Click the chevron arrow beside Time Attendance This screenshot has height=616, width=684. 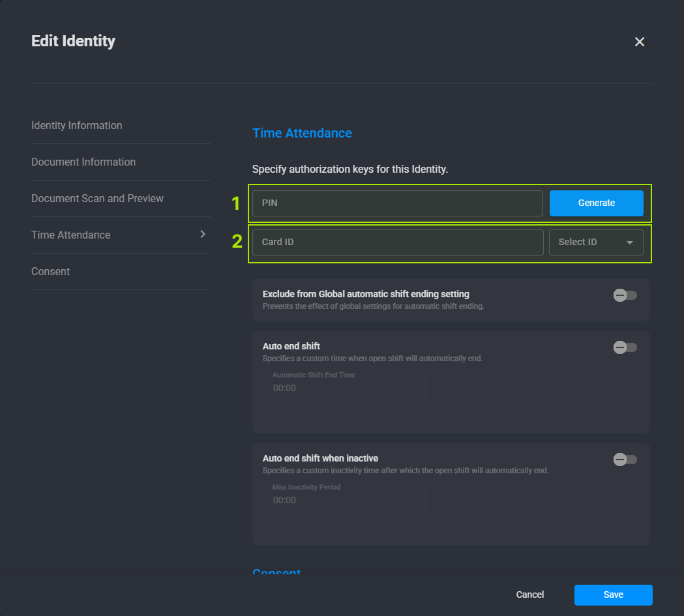203,234
